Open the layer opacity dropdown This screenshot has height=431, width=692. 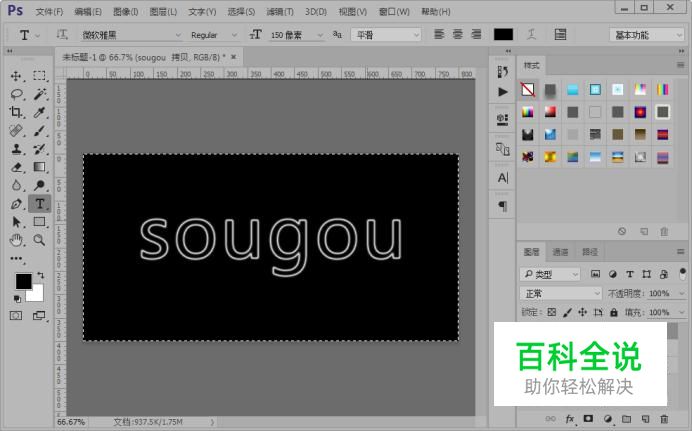point(681,293)
